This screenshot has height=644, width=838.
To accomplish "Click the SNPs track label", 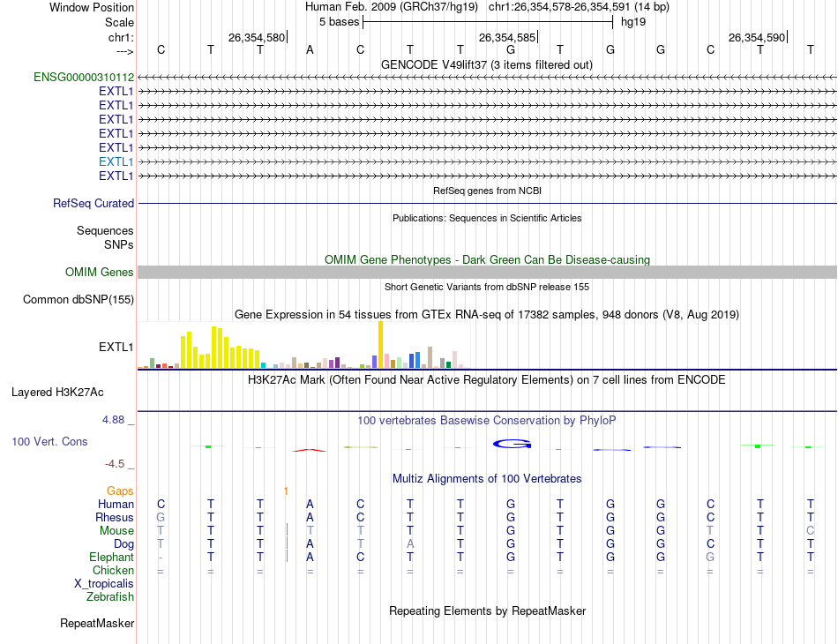I will point(119,244).
